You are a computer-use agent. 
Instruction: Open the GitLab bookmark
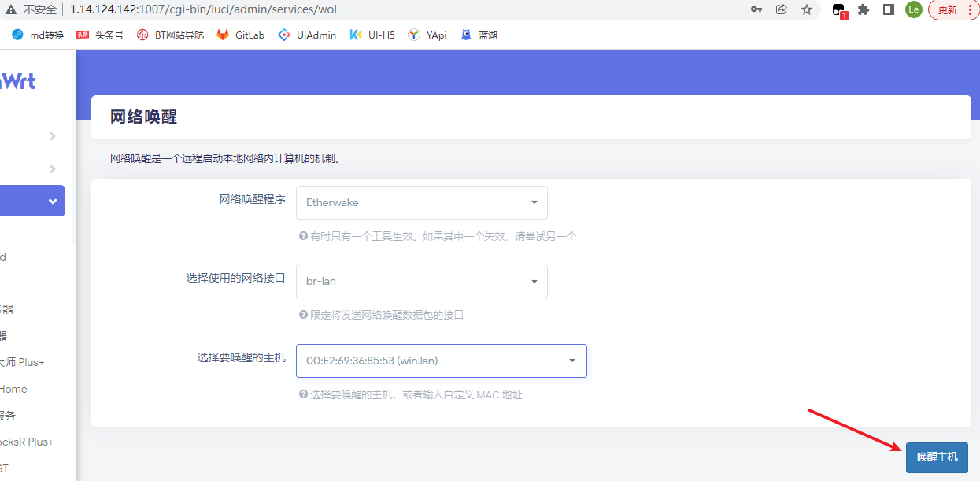point(240,35)
